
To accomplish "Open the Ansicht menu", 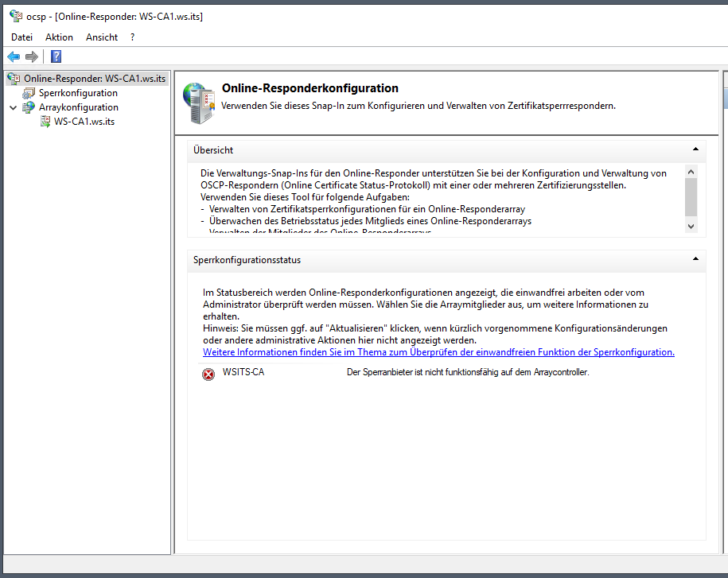I will tap(102, 37).
